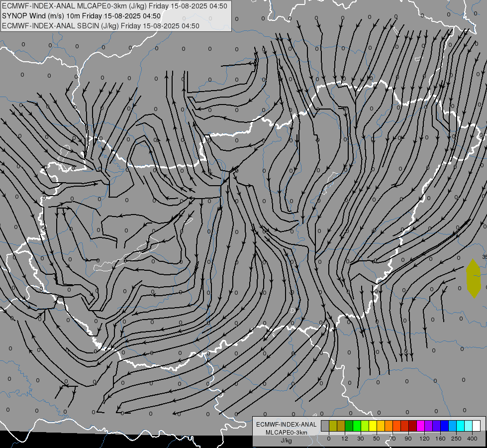Click the dark red legend swatch

pos(413,426)
